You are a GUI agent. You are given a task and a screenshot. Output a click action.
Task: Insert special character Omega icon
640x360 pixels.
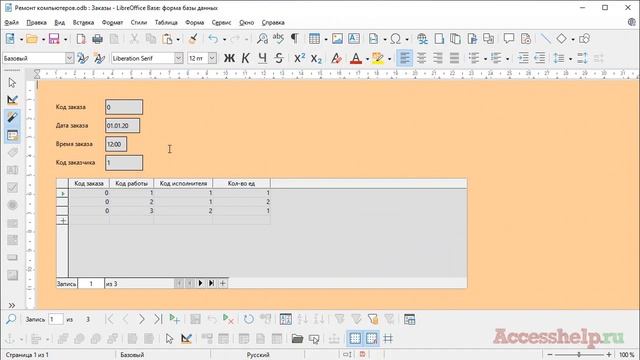click(x=395, y=39)
